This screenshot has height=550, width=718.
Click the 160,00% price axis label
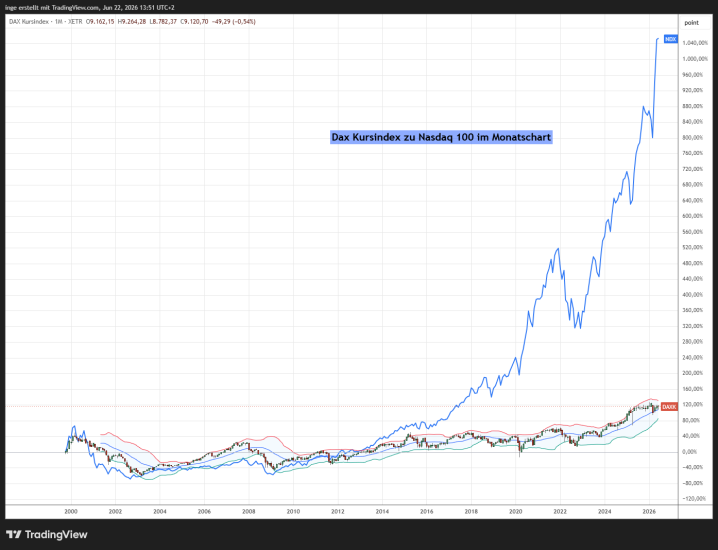tap(693, 389)
